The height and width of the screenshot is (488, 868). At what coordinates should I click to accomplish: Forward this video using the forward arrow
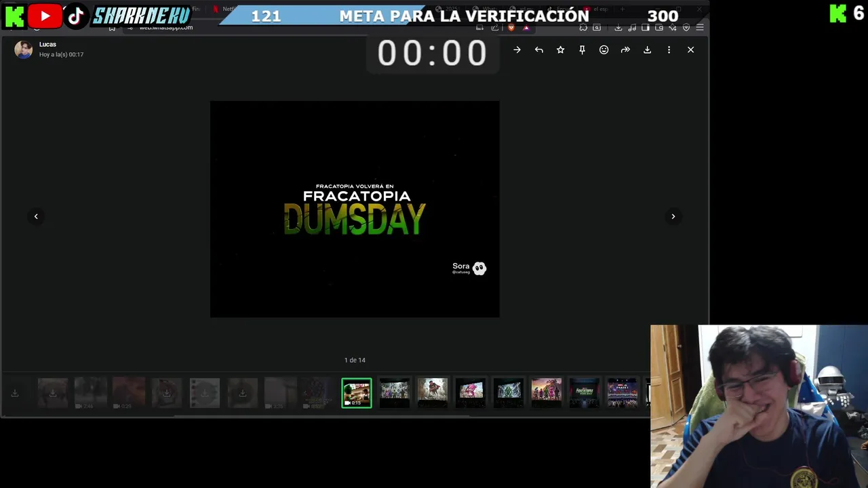tap(625, 49)
